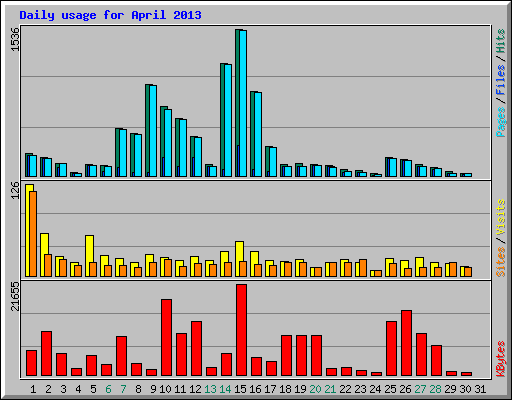Click green weekend day 27 label
This screenshot has height=400, width=512.
420,389
